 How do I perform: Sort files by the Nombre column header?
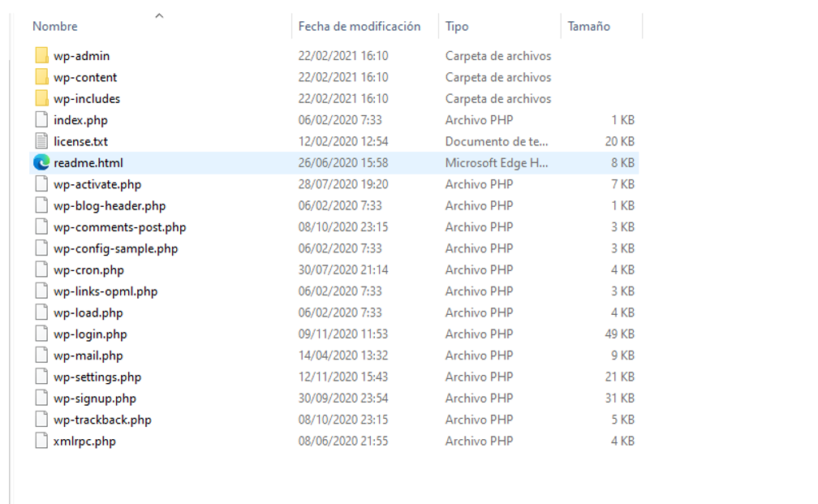[x=55, y=26]
